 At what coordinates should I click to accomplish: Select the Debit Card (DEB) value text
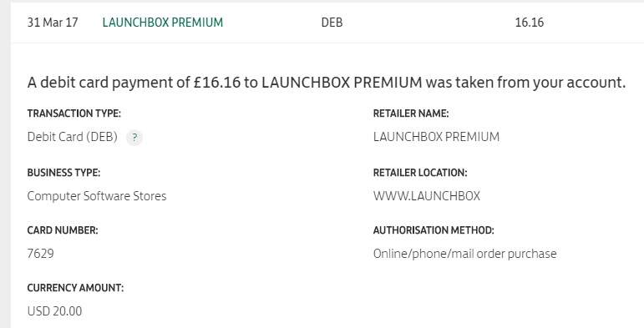point(73,137)
